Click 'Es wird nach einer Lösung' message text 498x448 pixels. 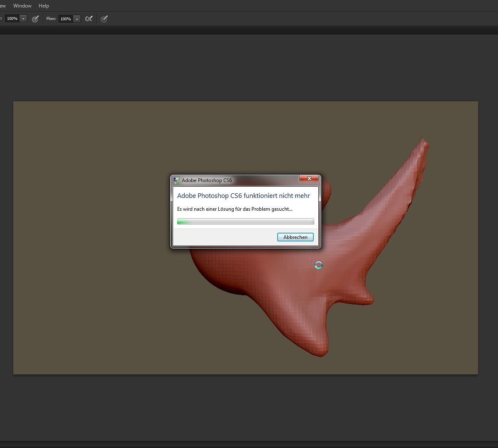(235, 209)
